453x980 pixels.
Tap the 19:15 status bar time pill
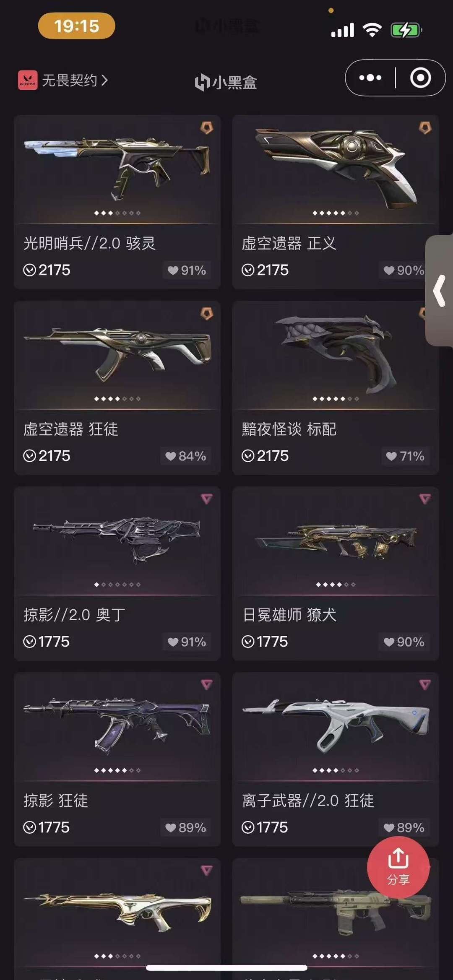[x=77, y=26]
